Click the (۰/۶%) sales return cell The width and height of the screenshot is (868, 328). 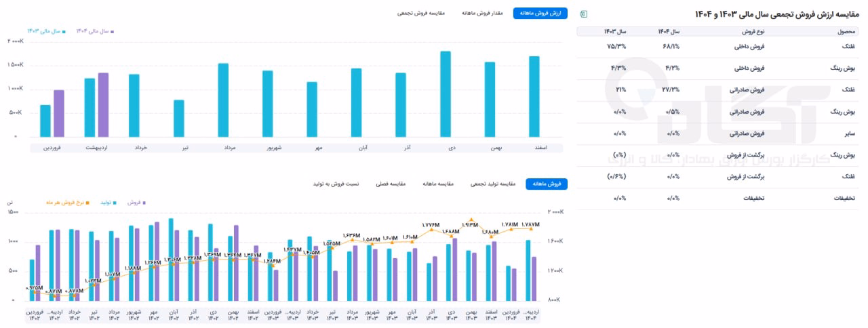(616, 176)
